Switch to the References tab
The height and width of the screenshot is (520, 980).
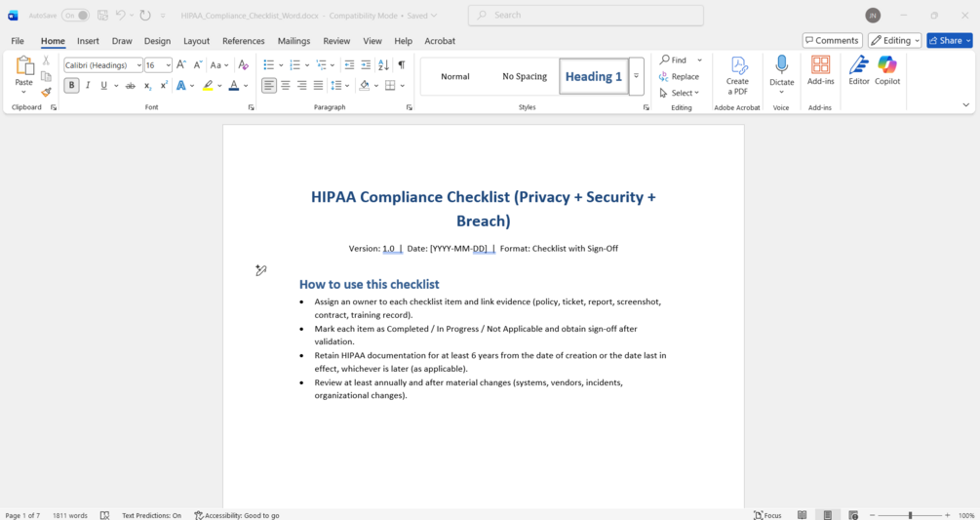pyautogui.click(x=243, y=41)
